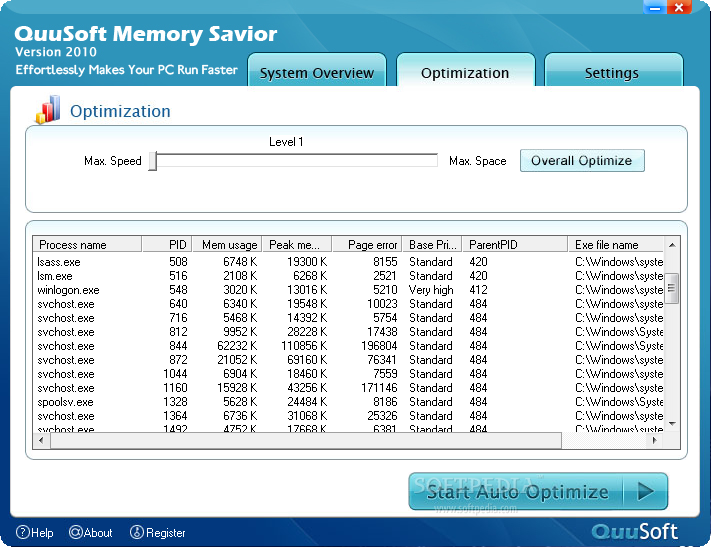Switch to the System Overview tab

click(316, 73)
